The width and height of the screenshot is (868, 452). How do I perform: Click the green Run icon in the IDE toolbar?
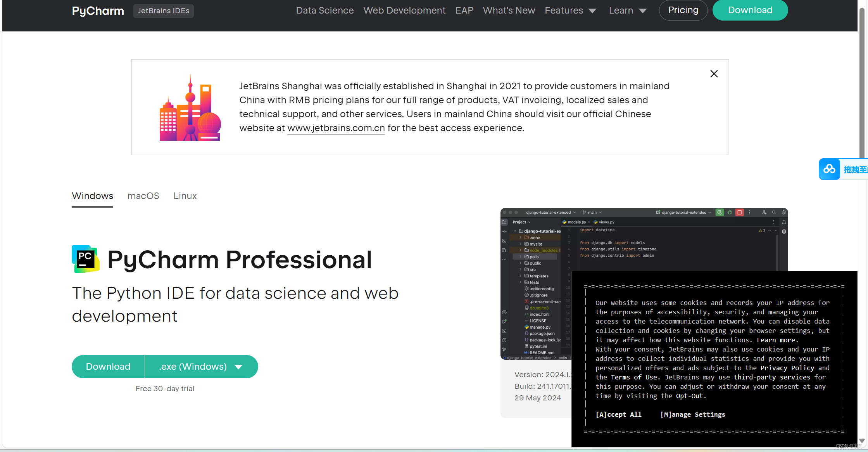tap(720, 212)
